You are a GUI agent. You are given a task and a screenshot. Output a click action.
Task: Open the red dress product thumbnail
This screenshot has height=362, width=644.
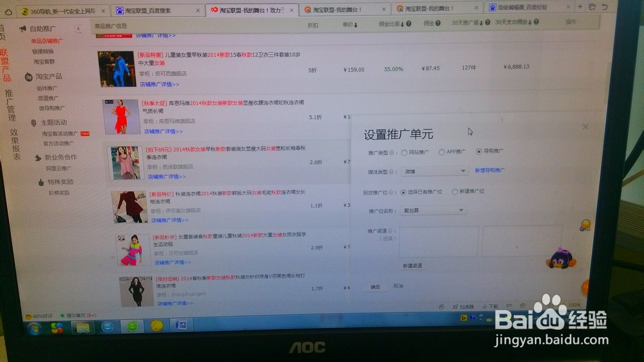point(121,117)
